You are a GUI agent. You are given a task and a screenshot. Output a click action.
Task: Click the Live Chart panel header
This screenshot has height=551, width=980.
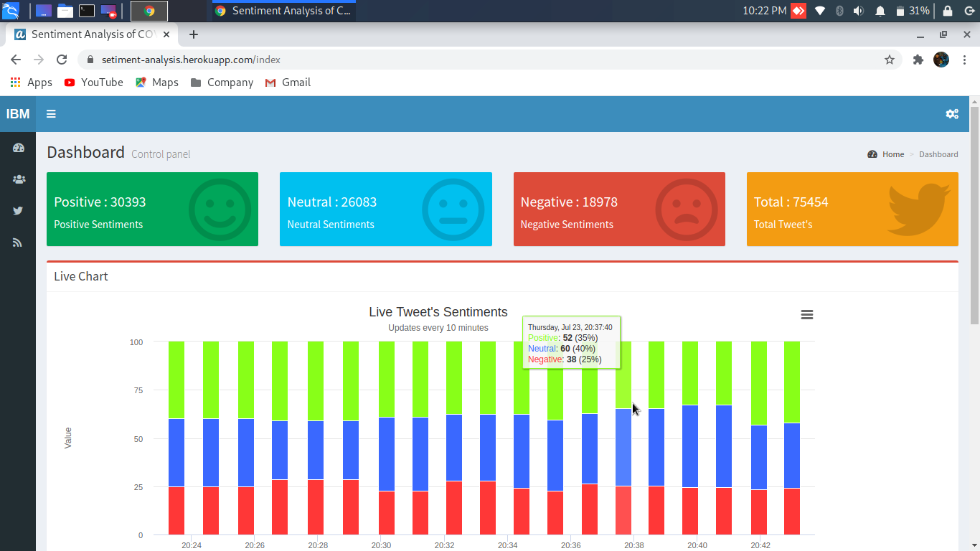[x=502, y=276]
